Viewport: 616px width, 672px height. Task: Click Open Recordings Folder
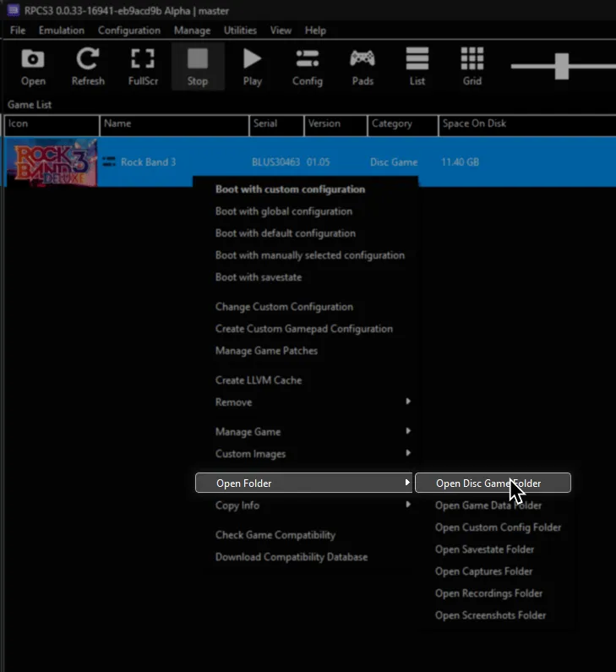[x=493, y=593]
